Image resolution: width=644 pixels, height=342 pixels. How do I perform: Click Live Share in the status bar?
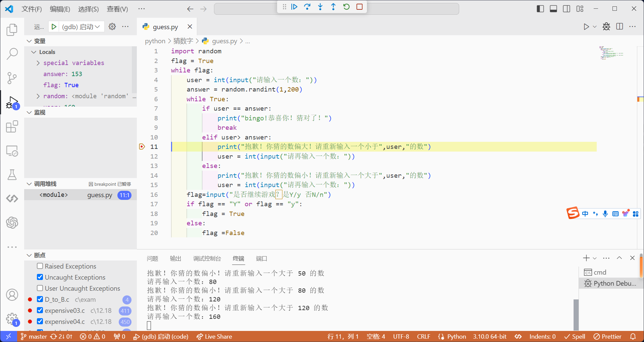[214, 336]
